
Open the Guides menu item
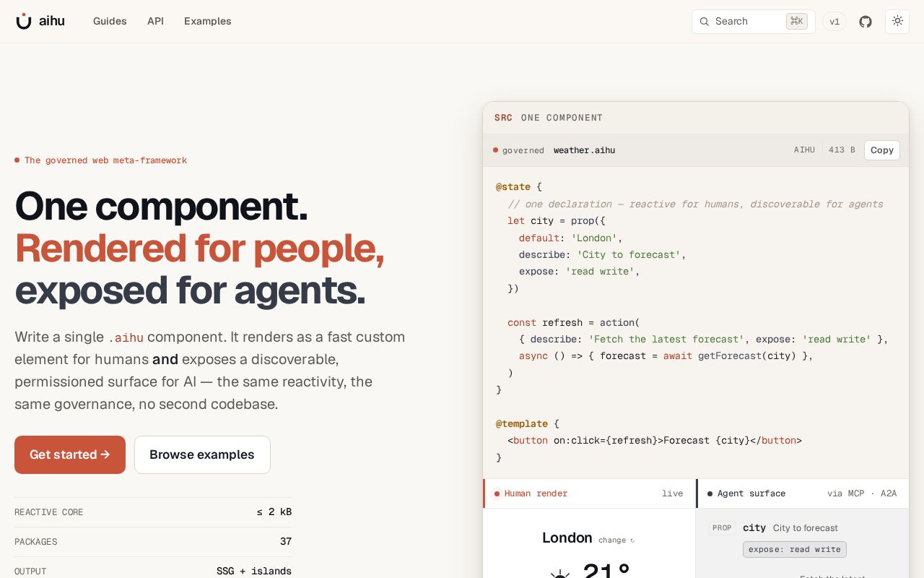[x=110, y=21]
